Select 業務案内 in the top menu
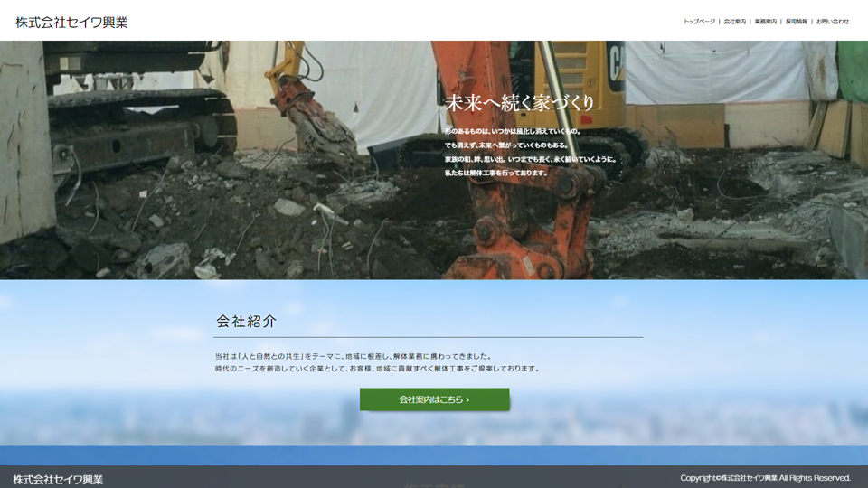Screen dimensions: 868x488 pyautogui.click(x=765, y=22)
